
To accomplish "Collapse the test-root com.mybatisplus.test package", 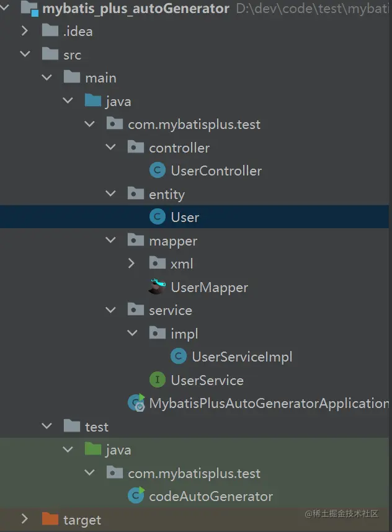I will coord(89,472).
